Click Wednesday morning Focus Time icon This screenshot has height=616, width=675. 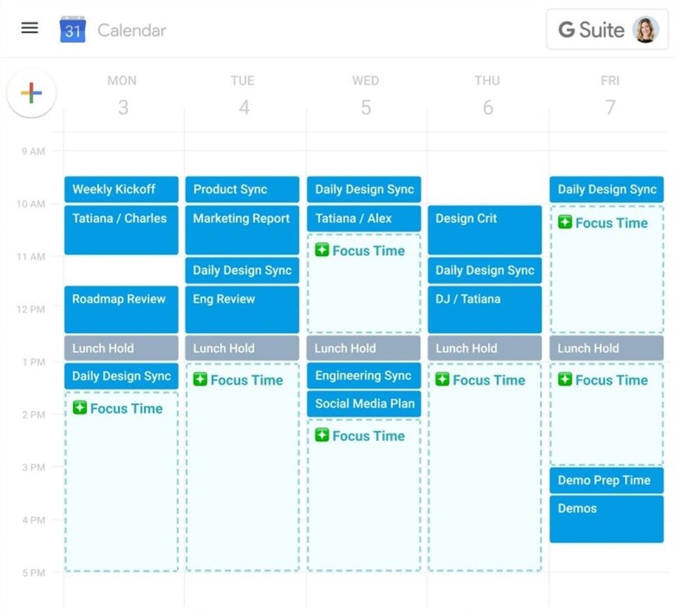pyautogui.click(x=322, y=250)
